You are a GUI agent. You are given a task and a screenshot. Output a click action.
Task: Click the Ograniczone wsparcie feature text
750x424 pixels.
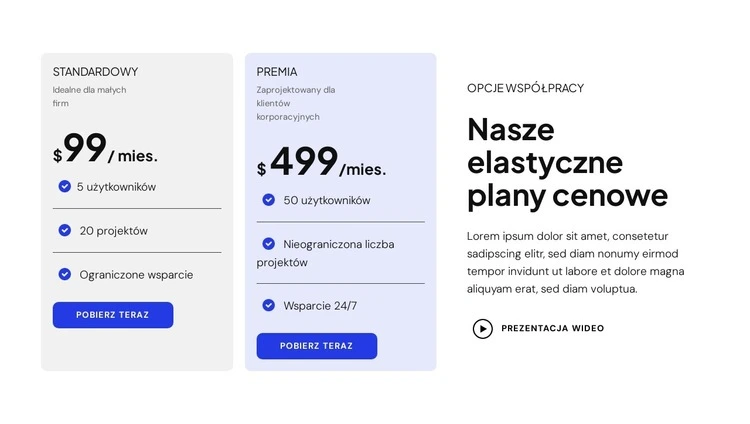[136, 275]
